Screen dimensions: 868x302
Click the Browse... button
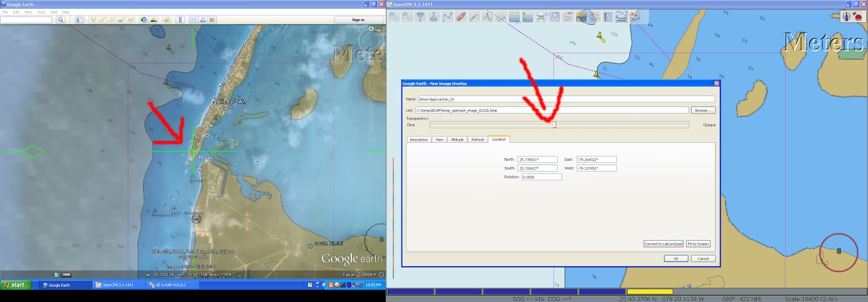pyautogui.click(x=703, y=110)
